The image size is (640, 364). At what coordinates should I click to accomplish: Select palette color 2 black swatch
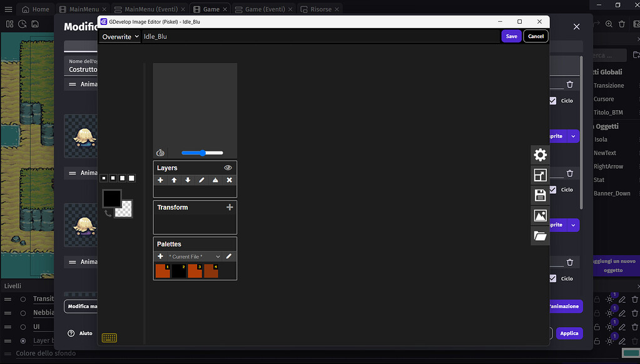[x=179, y=271]
